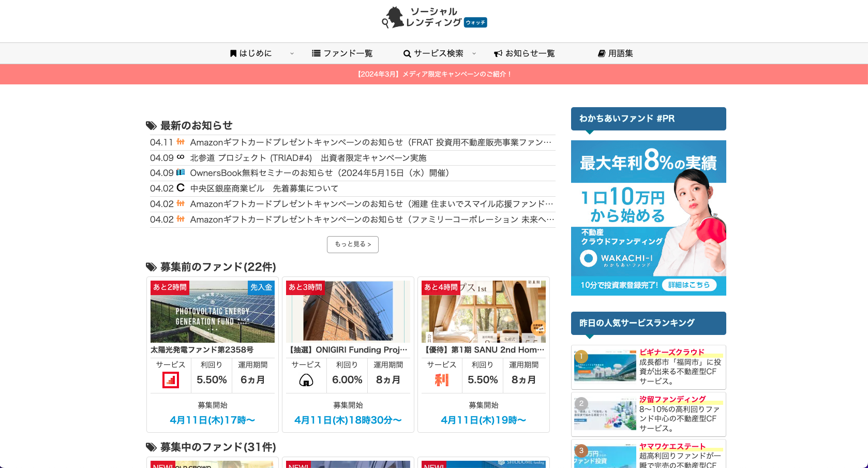The width and height of the screenshot is (868, 468).
Task: Click the magnifier icon beside サービス検索
Action: click(407, 54)
